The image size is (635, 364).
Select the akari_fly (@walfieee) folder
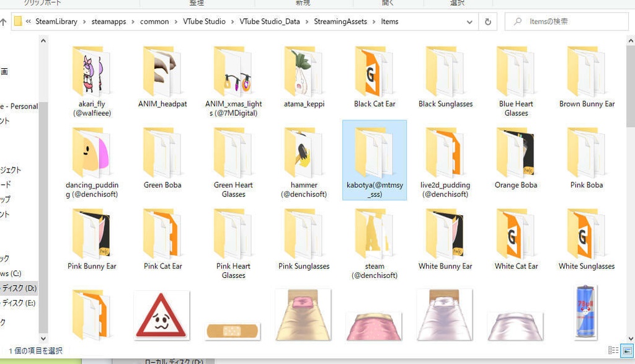pyautogui.click(x=92, y=81)
